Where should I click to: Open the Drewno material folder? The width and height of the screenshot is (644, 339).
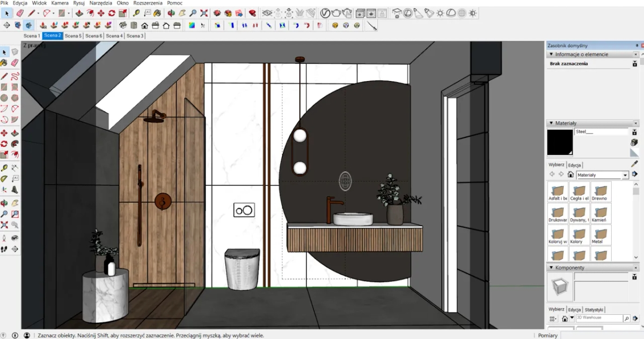pyautogui.click(x=601, y=192)
